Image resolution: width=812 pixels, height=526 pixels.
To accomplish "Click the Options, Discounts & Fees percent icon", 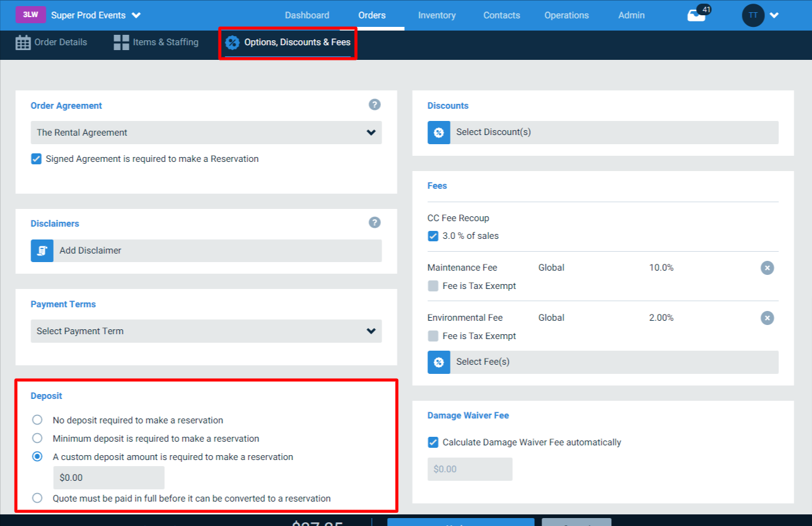I will (232, 43).
